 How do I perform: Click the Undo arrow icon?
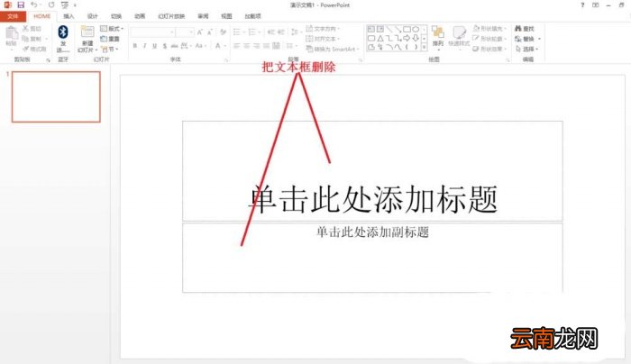pos(34,5)
